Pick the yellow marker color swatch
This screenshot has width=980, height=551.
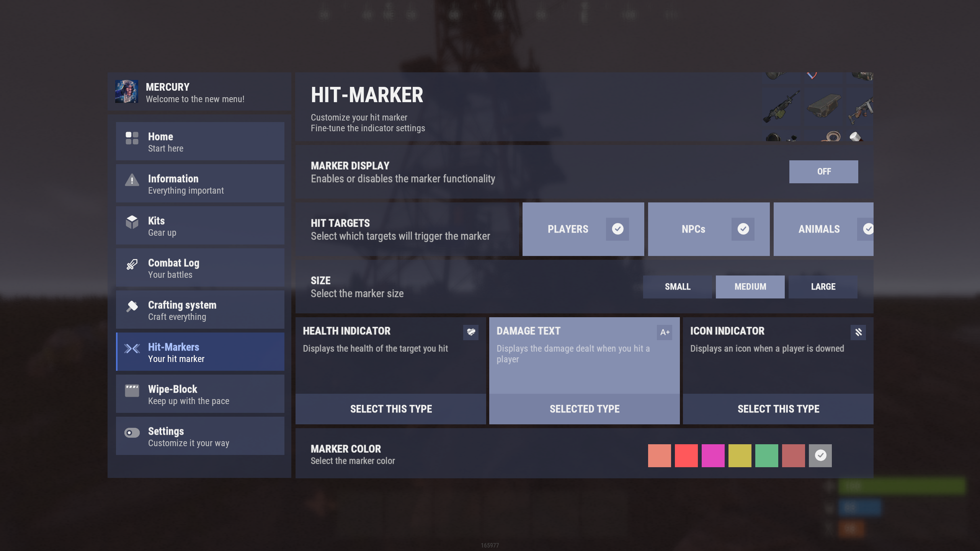point(740,456)
